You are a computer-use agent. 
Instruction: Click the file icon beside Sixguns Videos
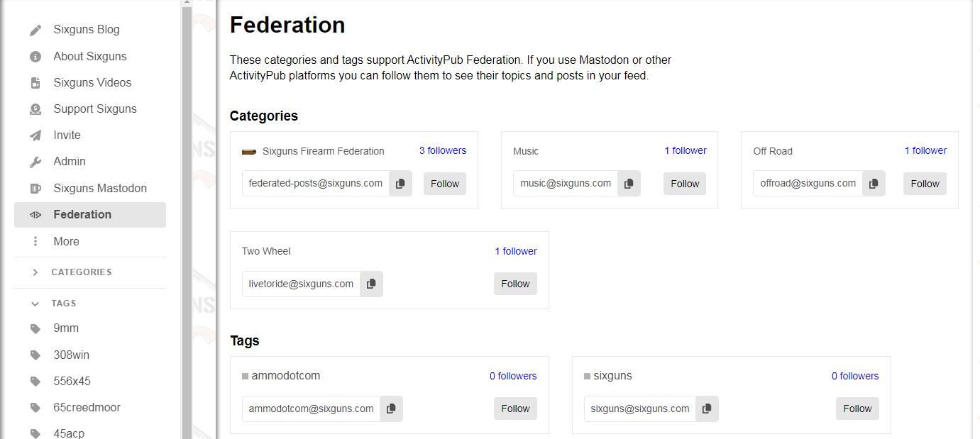click(x=35, y=83)
